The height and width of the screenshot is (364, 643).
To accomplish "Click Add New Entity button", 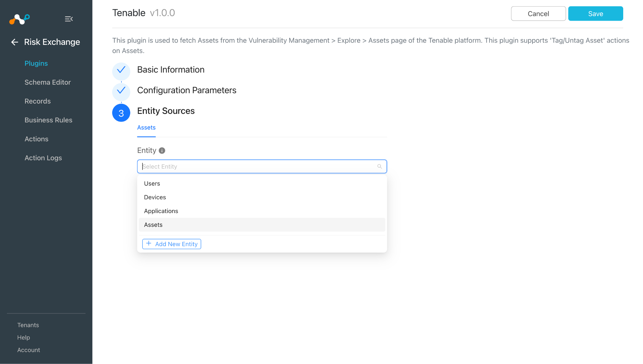I will [172, 244].
